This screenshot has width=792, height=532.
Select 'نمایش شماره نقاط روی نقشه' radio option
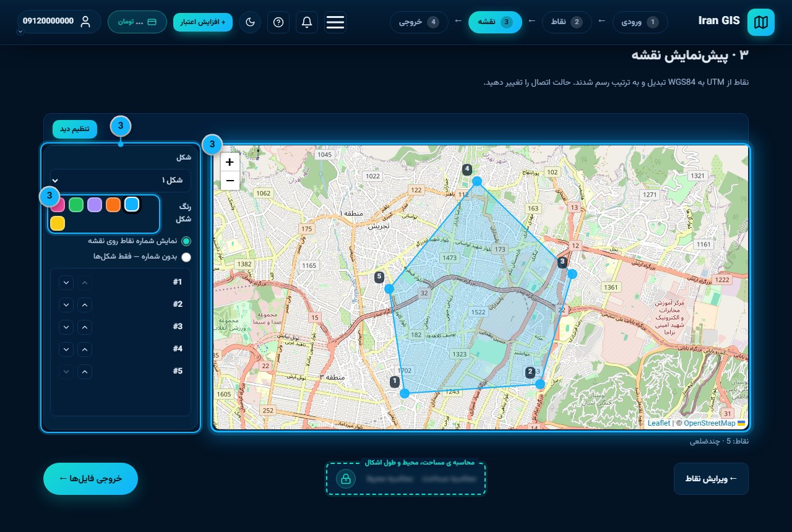[186, 241]
